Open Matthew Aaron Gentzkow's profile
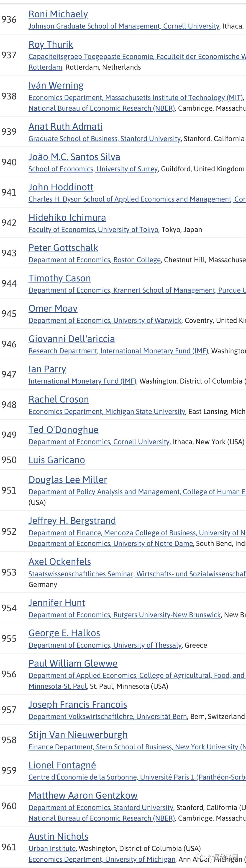Image resolution: width=246 pixels, height=868 pixels. coord(83,796)
